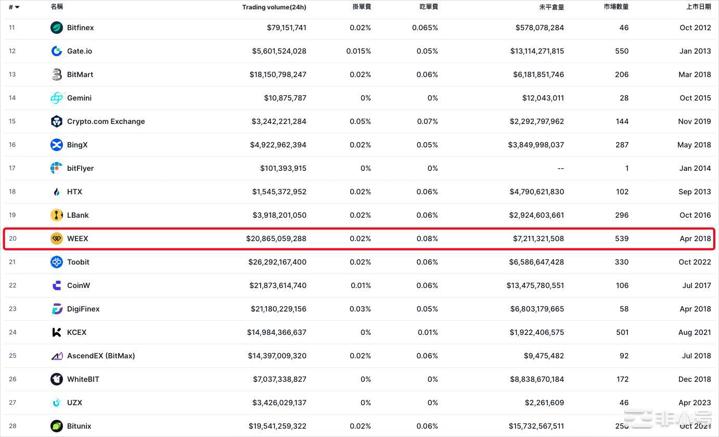Click the Bitunix logo icon
The height and width of the screenshot is (437, 719).
point(56,426)
